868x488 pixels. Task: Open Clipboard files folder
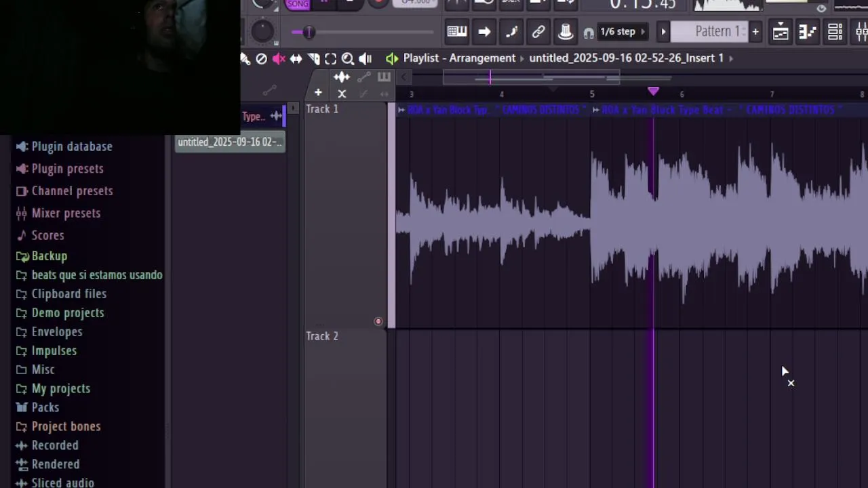point(69,294)
